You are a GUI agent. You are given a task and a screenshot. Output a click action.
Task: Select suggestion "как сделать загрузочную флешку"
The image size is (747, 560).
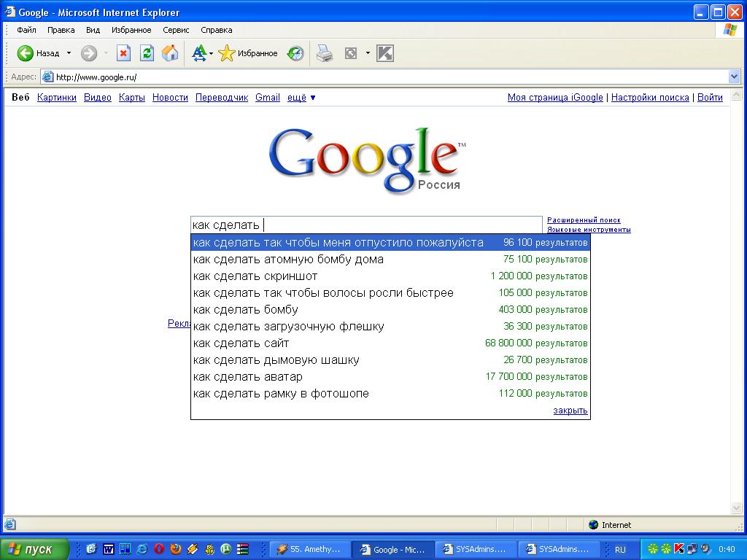click(x=390, y=327)
